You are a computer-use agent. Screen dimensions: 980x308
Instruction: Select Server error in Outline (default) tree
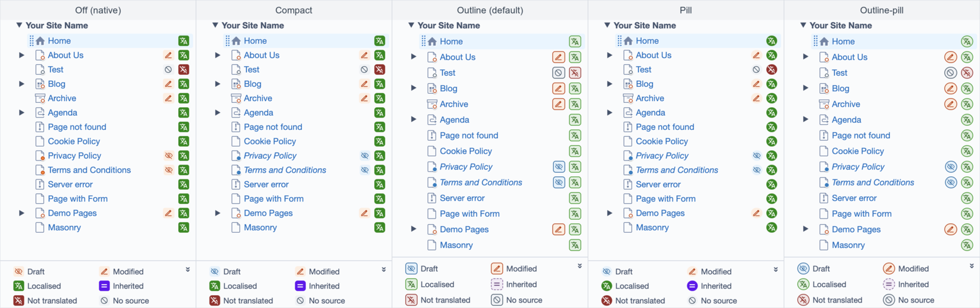(x=462, y=198)
